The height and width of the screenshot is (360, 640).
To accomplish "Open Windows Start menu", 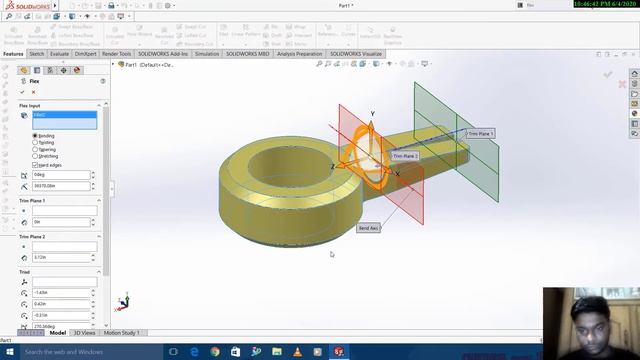I will 10,351.
